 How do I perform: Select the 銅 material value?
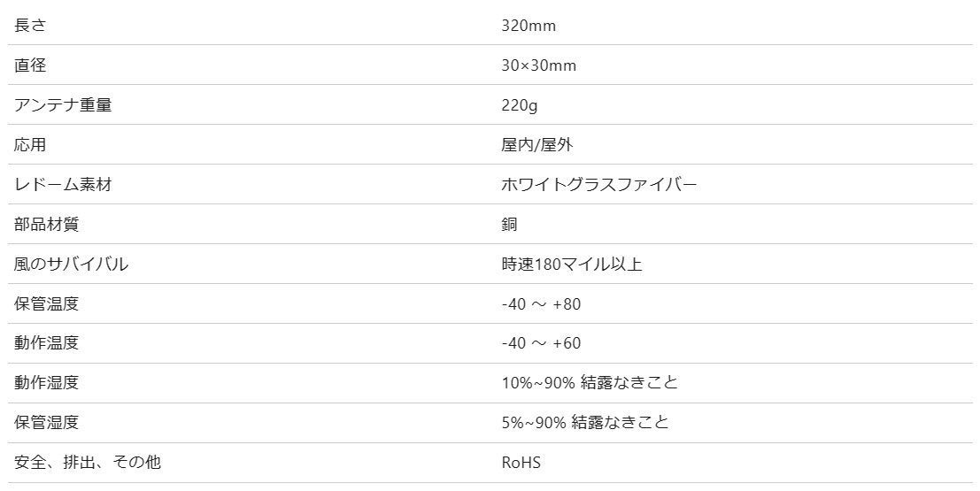pyautogui.click(x=509, y=224)
